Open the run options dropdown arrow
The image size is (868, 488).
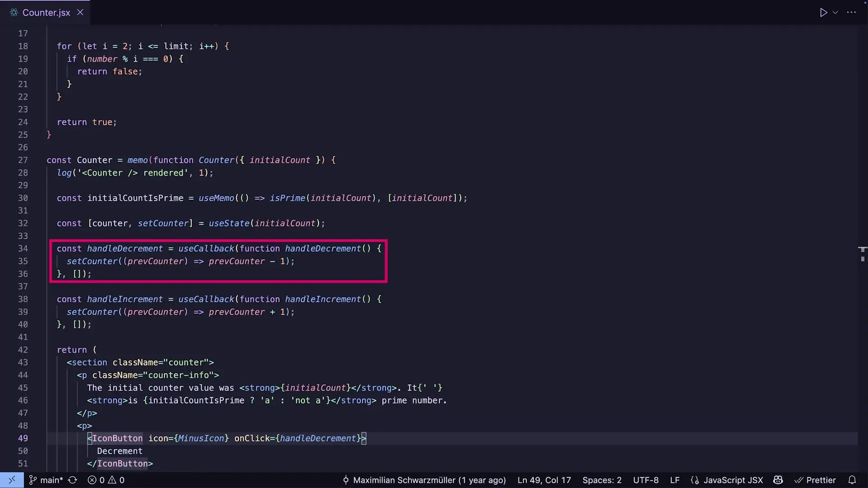point(835,13)
